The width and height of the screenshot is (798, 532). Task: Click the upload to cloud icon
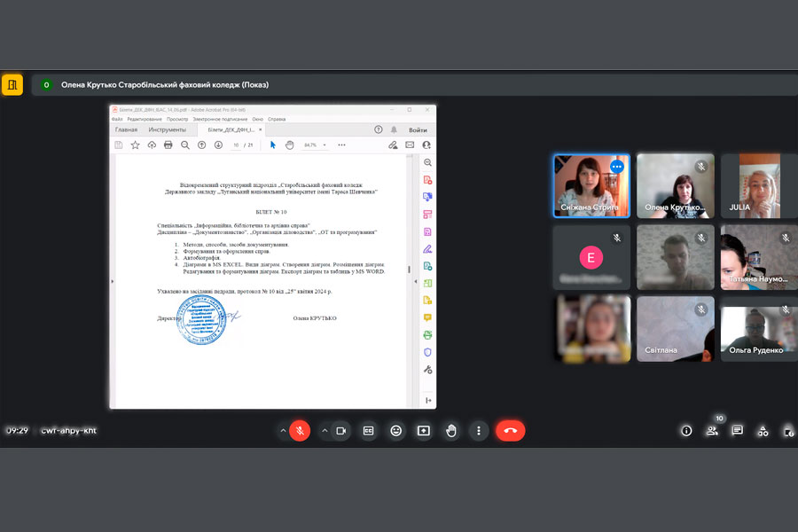tap(152, 145)
